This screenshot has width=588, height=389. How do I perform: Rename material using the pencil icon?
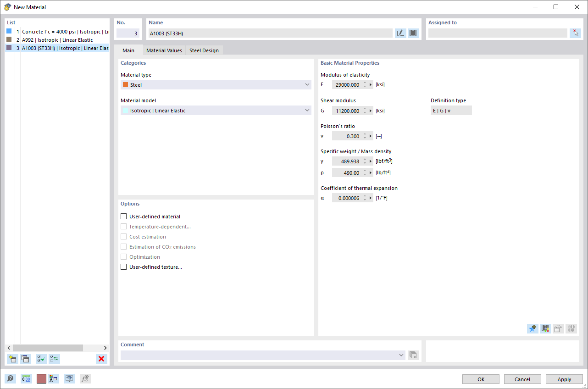(400, 33)
